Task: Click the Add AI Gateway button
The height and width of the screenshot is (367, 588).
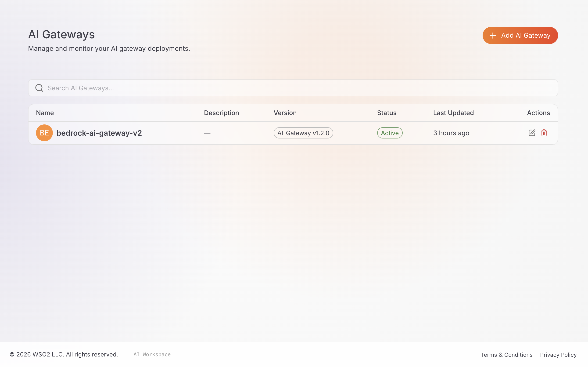Action: (520, 36)
